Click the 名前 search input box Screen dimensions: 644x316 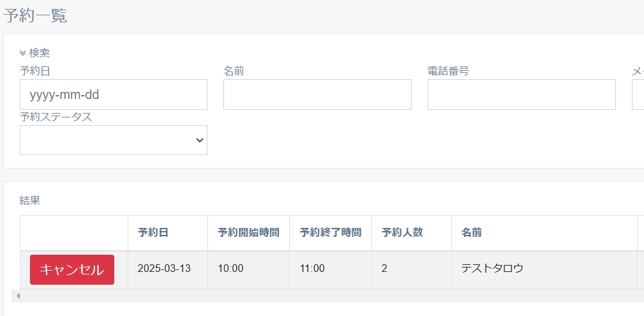pyautogui.click(x=317, y=94)
